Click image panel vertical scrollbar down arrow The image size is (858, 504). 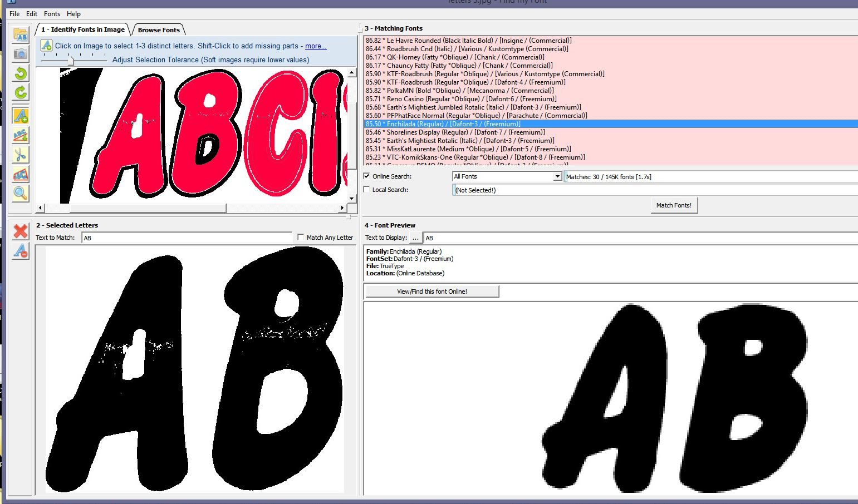(351, 198)
